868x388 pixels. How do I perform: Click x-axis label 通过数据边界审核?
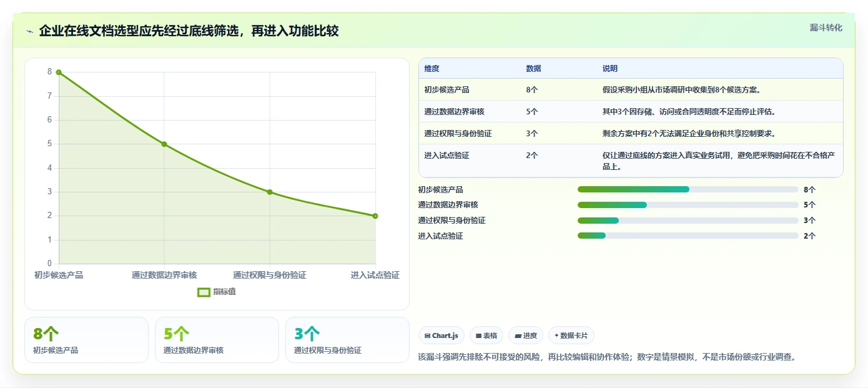point(164,276)
